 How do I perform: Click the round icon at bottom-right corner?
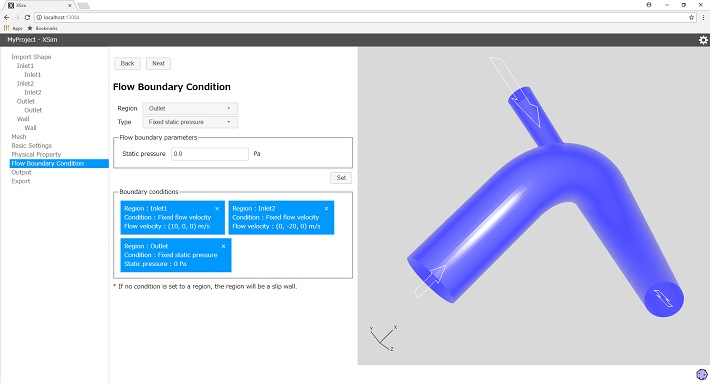pyautogui.click(x=701, y=374)
